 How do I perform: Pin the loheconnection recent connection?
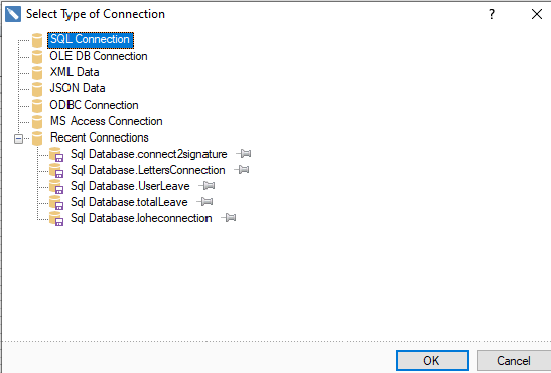(229, 218)
